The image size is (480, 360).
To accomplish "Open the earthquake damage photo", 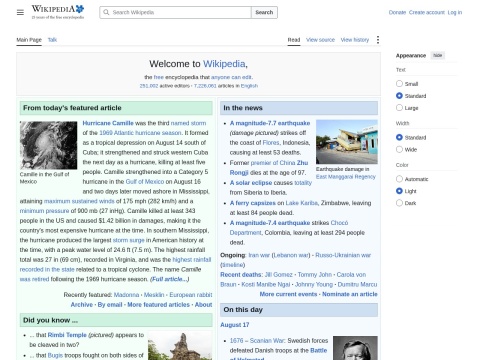I will (347, 142).
